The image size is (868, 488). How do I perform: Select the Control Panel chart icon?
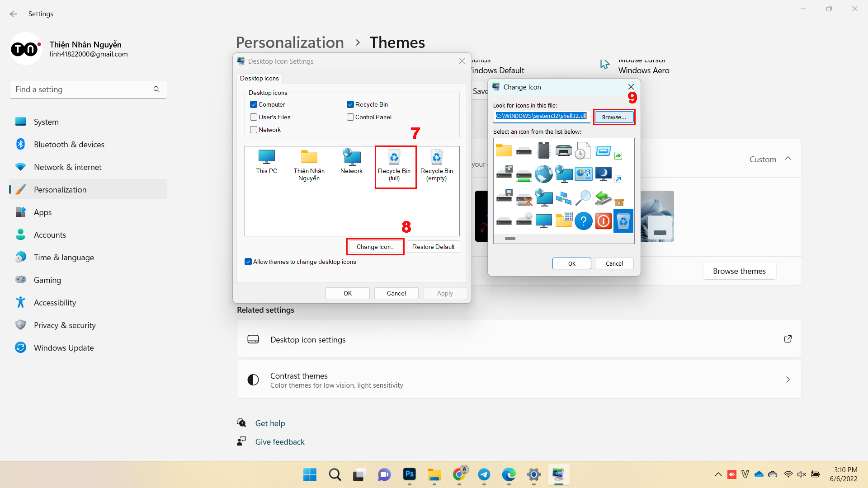583,174
